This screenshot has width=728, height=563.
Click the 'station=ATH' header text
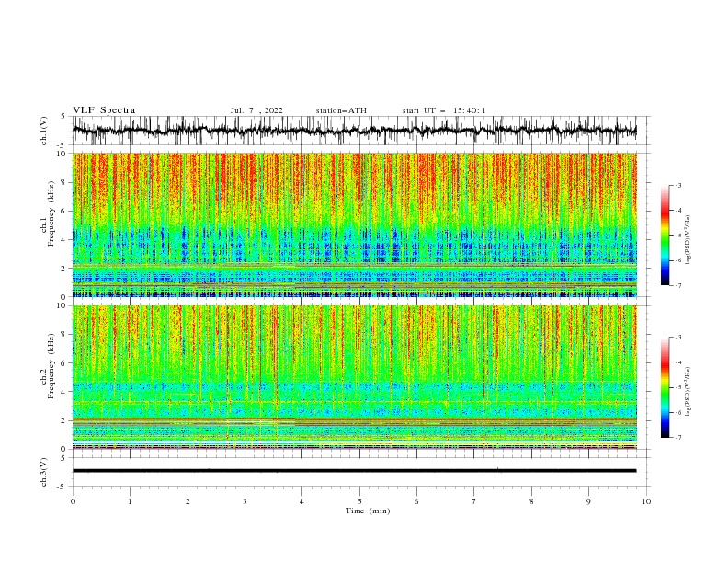click(x=341, y=110)
